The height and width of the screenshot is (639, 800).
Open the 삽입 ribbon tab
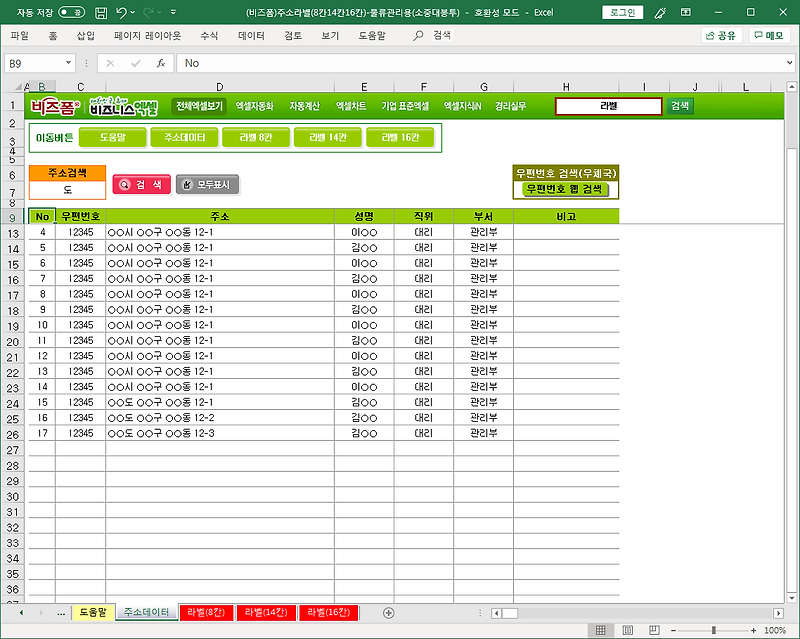coord(86,35)
